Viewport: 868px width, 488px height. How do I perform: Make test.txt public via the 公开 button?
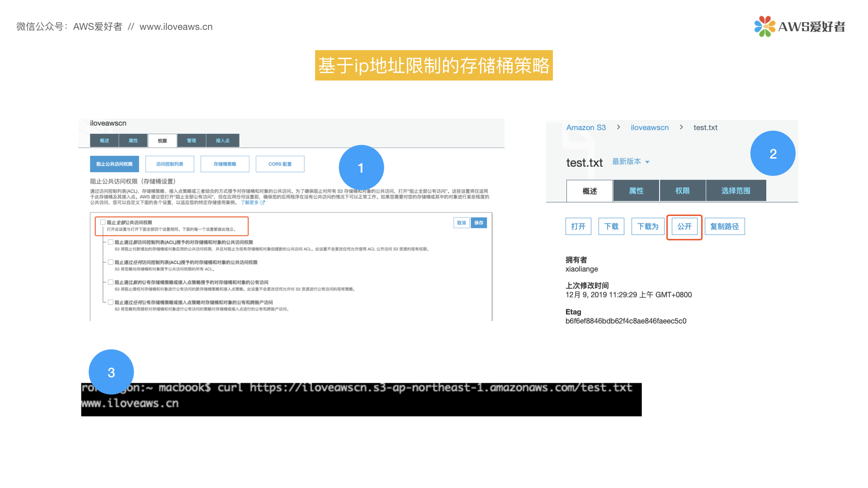coord(684,226)
